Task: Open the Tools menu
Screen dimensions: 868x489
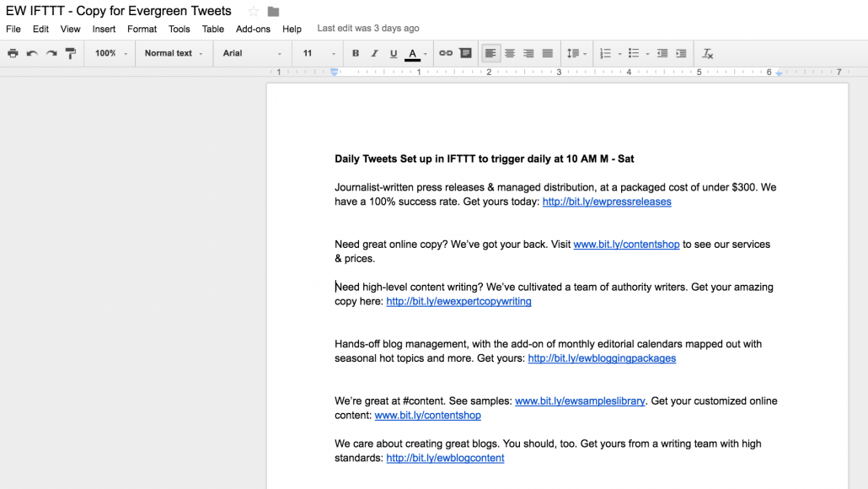Action: [x=179, y=29]
